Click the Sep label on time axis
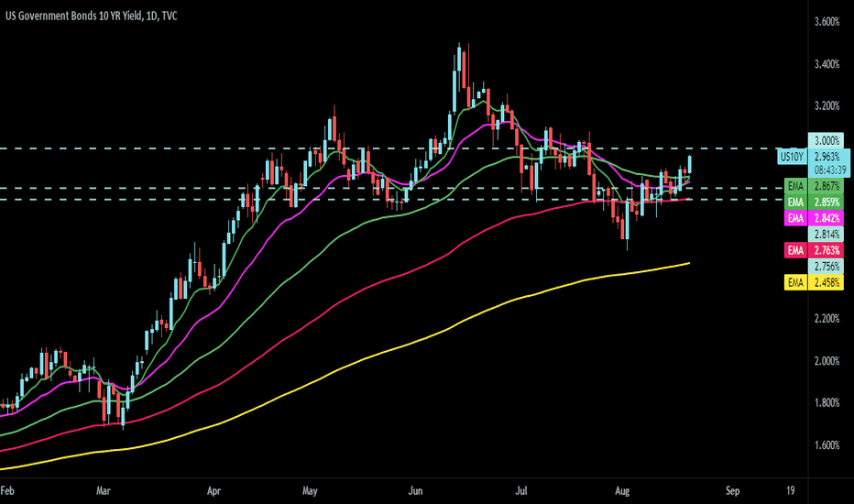Viewport: 854px width, 504px height. click(732, 491)
